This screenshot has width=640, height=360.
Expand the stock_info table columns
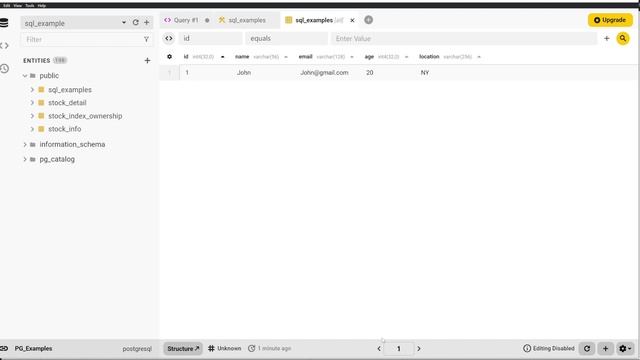coord(32,129)
